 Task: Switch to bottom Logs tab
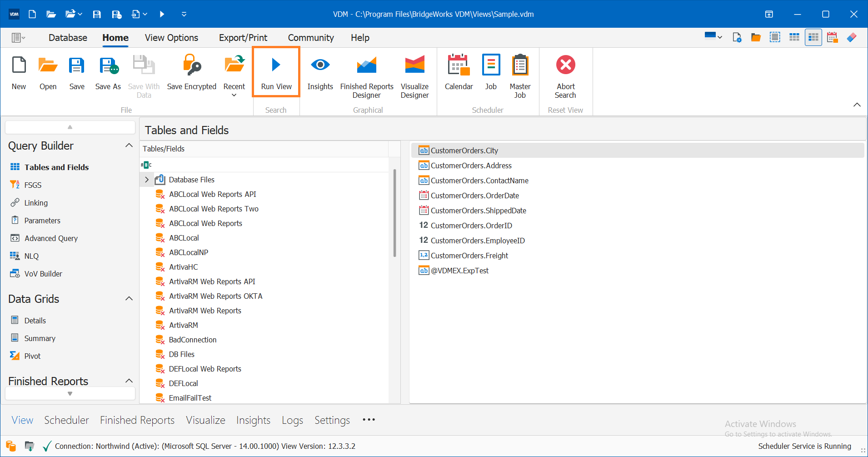coord(292,420)
